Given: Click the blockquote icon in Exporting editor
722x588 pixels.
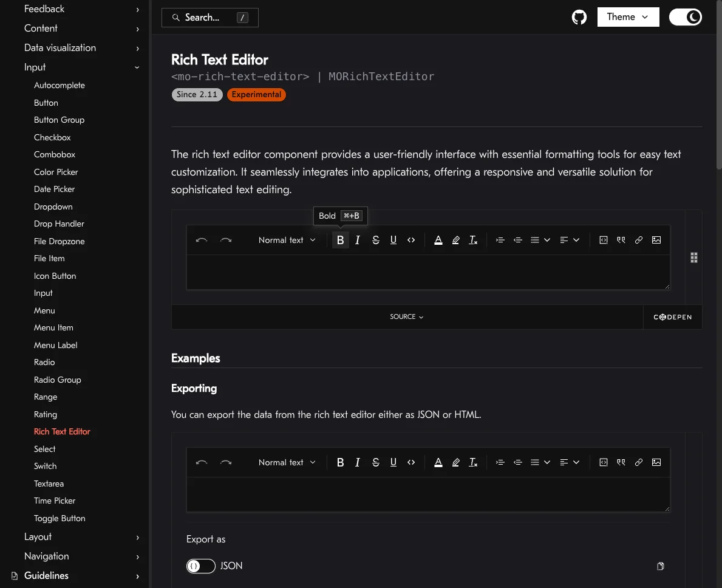Looking at the screenshot, I should [x=621, y=462].
